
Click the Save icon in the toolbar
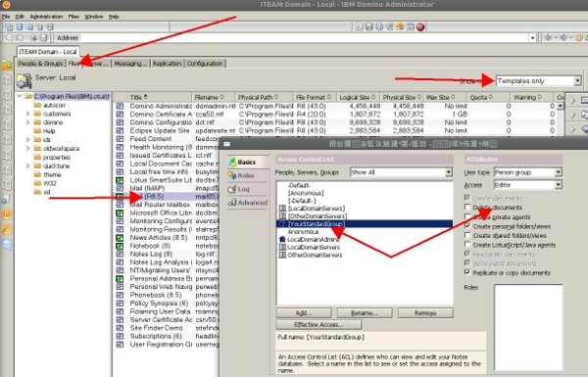tap(369, 27)
